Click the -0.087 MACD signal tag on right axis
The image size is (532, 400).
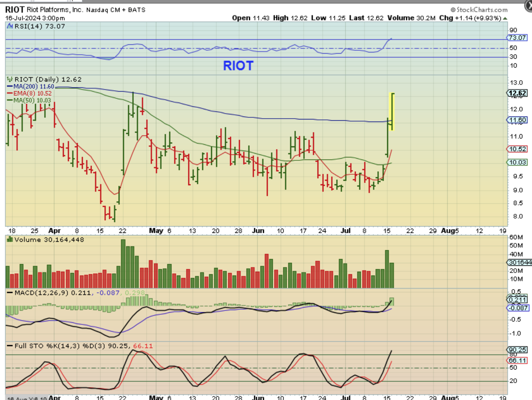click(518, 308)
